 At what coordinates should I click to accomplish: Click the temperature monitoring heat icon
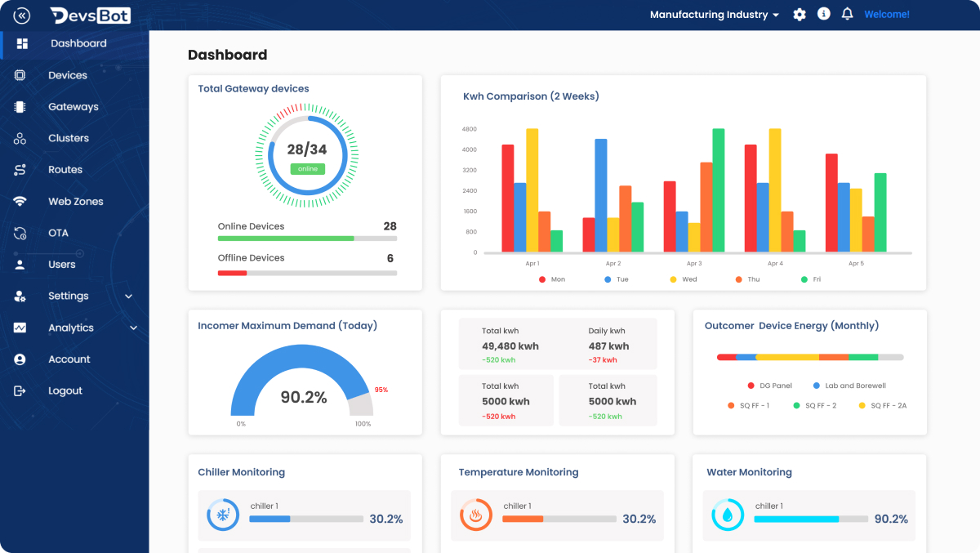coord(475,515)
